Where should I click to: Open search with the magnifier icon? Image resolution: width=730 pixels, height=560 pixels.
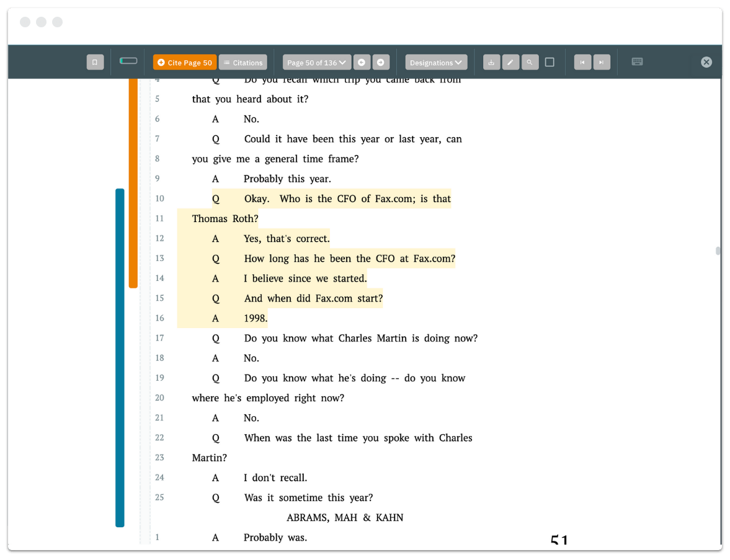[528, 62]
